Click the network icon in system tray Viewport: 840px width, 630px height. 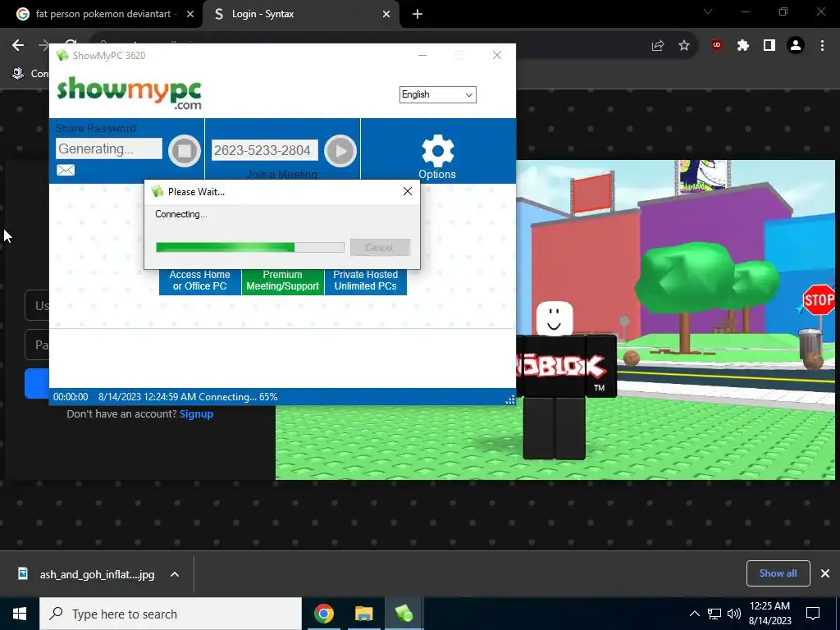[714, 614]
